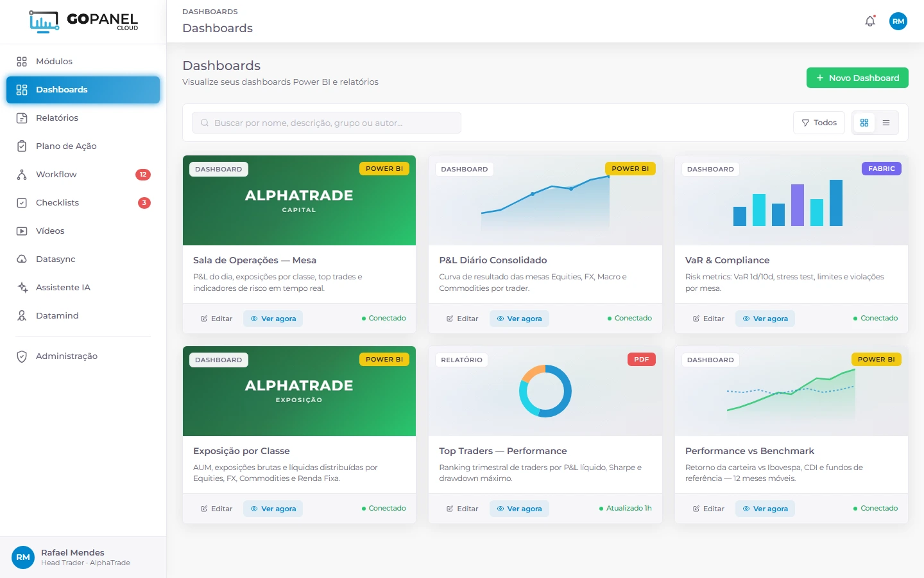Image resolution: width=924 pixels, height=578 pixels.
Task: Click the FABRIC tag on VaR card
Action: point(881,169)
